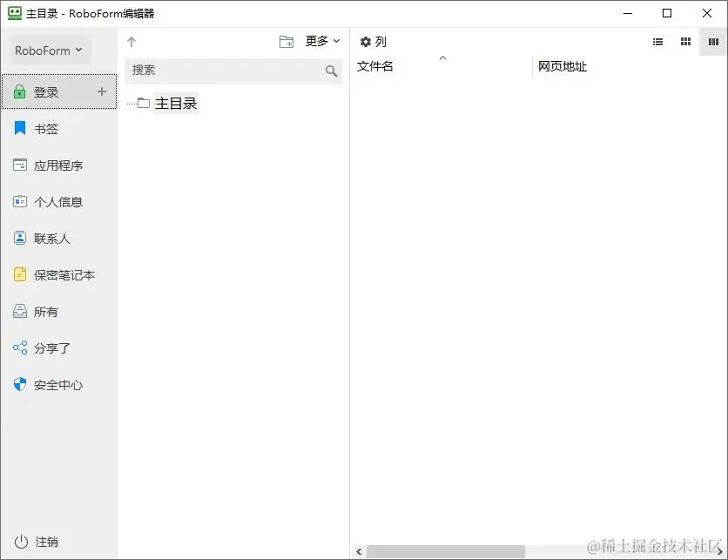728x560 pixels.
Task: Click the 个人信息 ID card icon
Action: click(20, 201)
